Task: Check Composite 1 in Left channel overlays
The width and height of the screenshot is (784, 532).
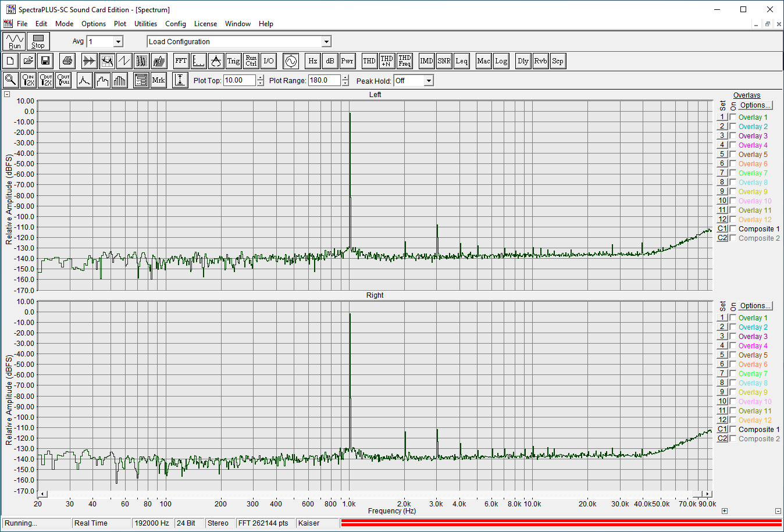Action: (x=733, y=228)
